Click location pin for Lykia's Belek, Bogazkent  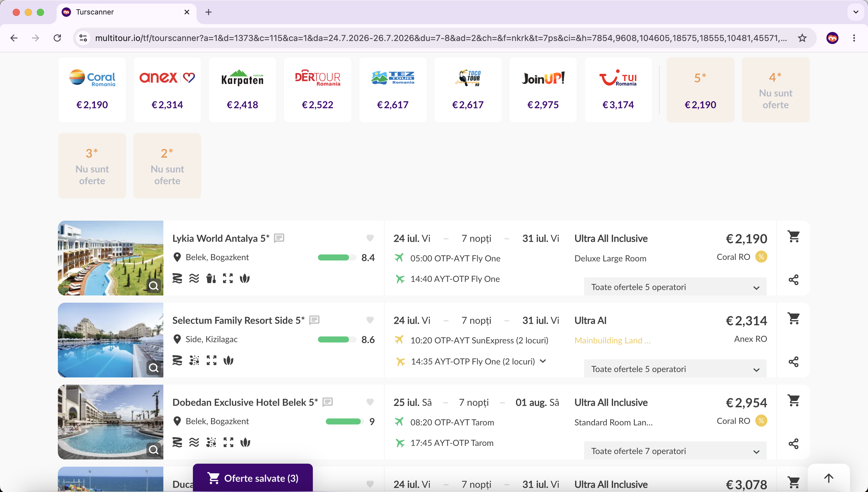[177, 257]
